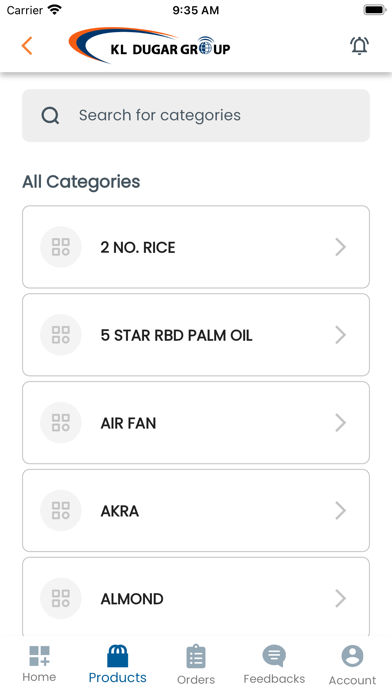Tap the category icon beside AIR FAN
Screen dimensions: 392x696
point(61,423)
